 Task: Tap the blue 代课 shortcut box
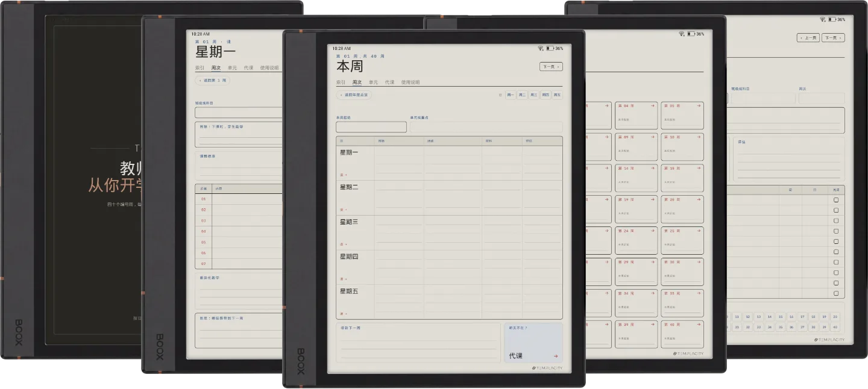click(x=533, y=343)
